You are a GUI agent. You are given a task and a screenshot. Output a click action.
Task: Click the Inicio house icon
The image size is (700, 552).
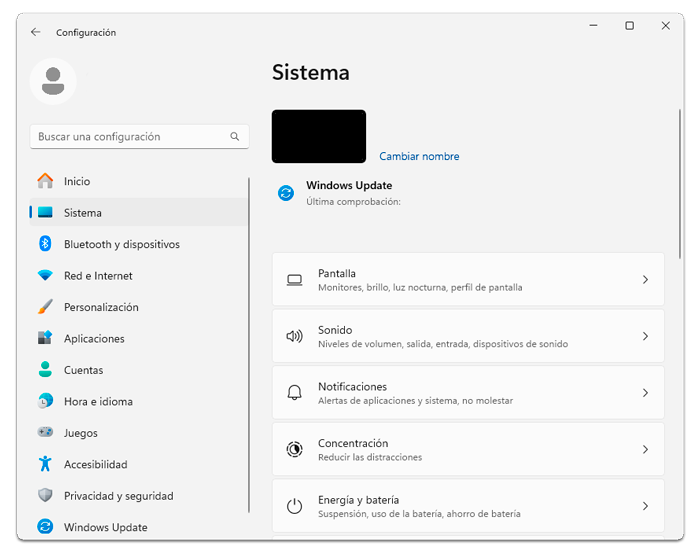click(x=45, y=181)
